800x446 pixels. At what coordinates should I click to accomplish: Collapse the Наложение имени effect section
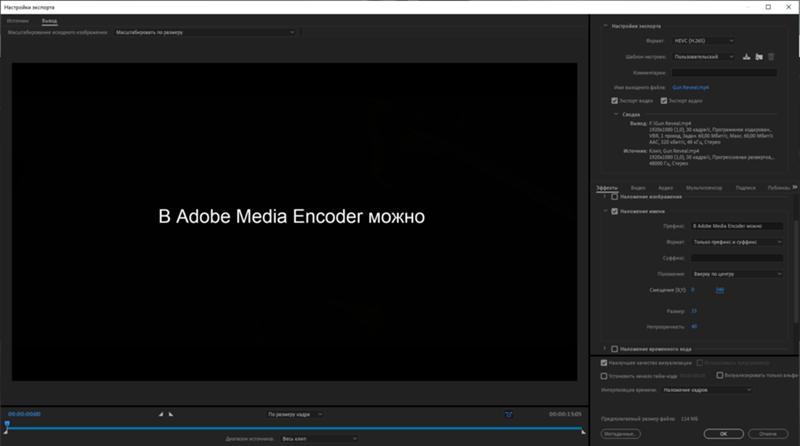605,211
